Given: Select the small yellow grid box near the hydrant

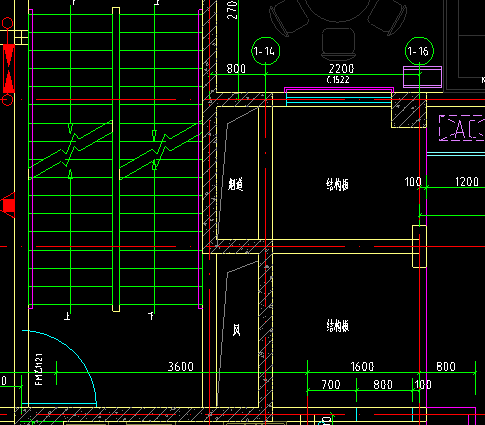Looking at the screenshot, I should pyautogui.click(x=21, y=37).
